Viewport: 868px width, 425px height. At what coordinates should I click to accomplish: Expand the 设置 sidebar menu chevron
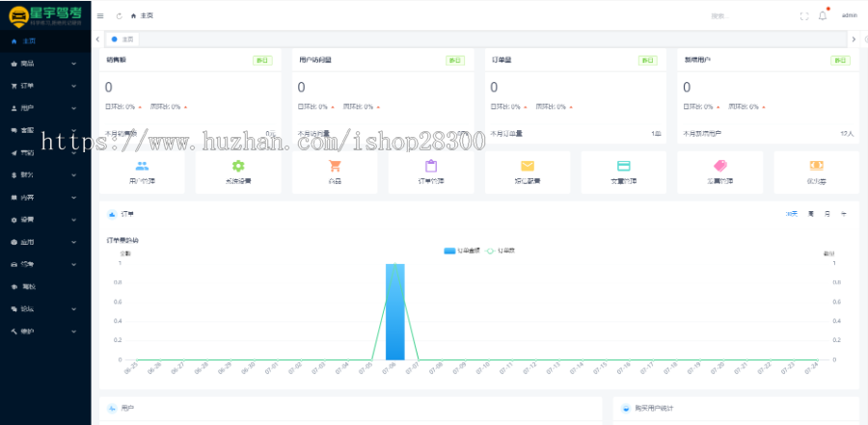tap(73, 220)
